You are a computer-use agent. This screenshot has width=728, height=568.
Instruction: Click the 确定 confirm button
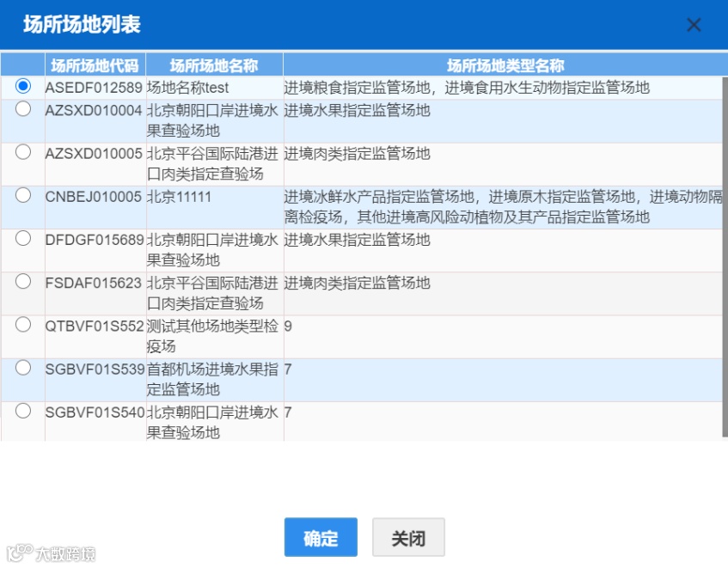tap(321, 537)
